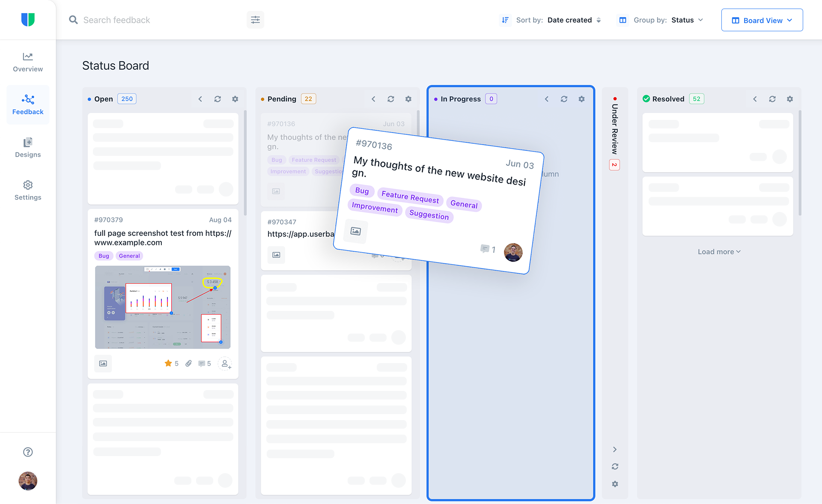Click the star rating icon on card #970379
Screen dimensions: 822x504
point(168,364)
